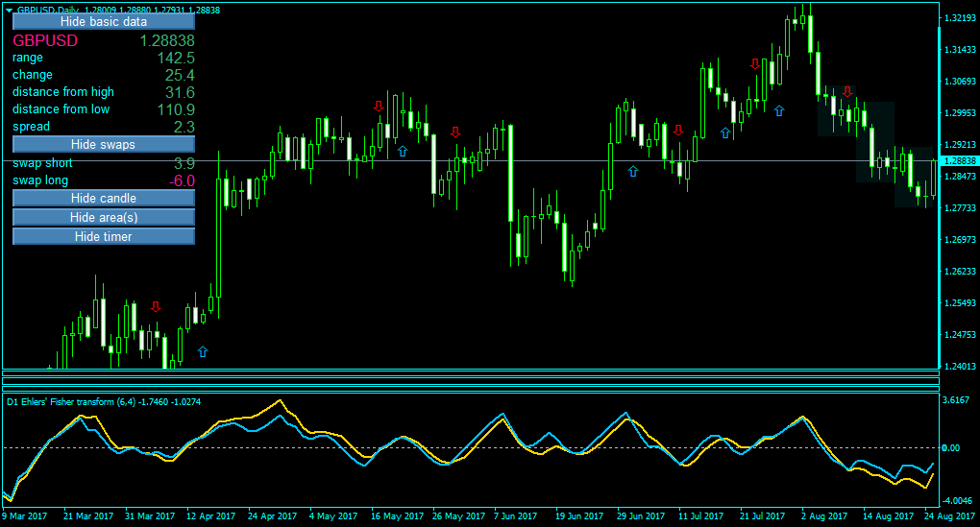Select the Ehlers' Fisher transform indicator label
Image resolution: width=980 pixels, height=527 pixels.
point(104,402)
